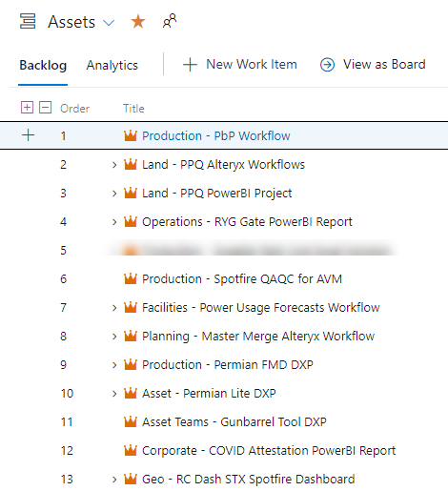Expand Land - PPQ Alteryx Workflows row
The height and width of the screenshot is (491, 448).
pyautogui.click(x=114, y=165)
